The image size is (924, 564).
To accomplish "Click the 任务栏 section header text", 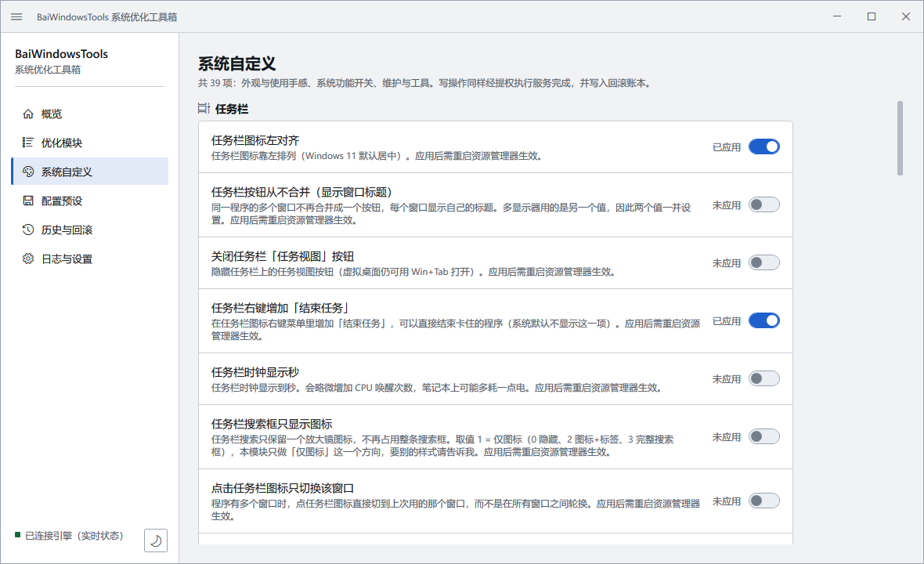I will click(232, 109).
